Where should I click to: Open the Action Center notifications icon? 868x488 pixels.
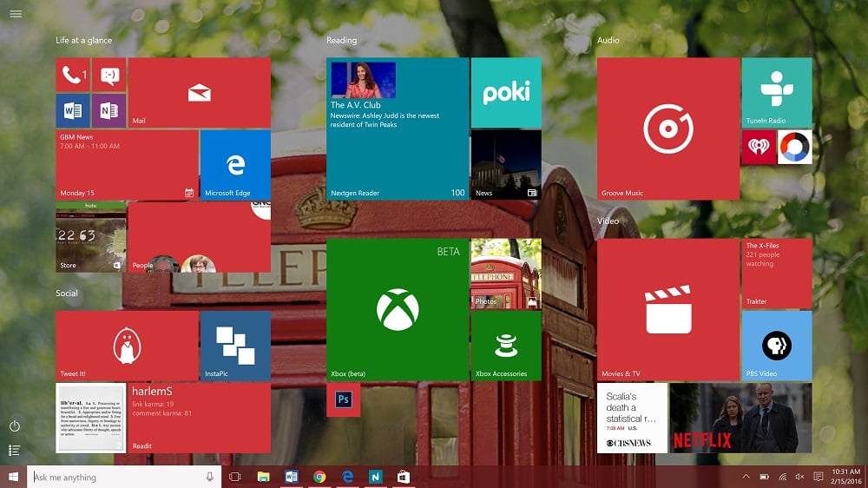point(819,477)
